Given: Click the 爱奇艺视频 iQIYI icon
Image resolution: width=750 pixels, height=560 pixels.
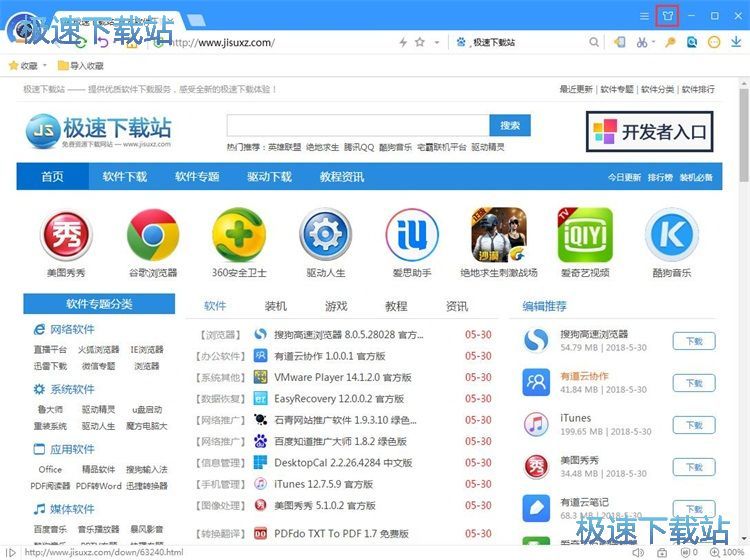Looking at the screenshot, I should tap(585, 235).
